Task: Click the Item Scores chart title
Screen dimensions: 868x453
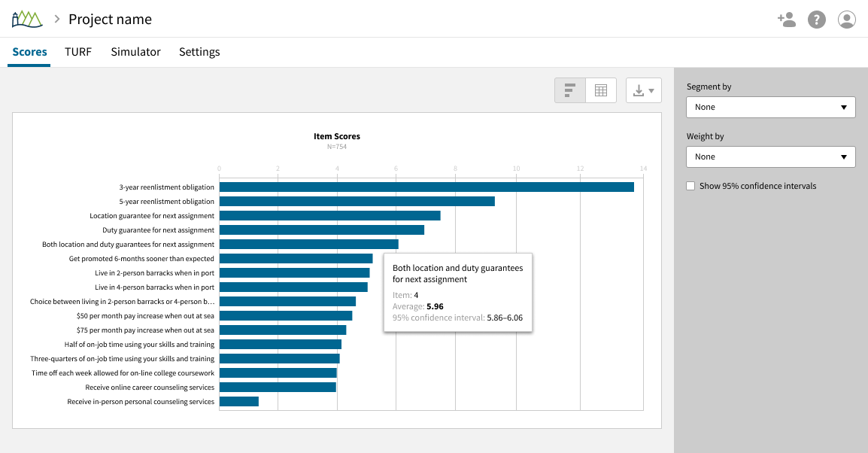Action: [x=336, y=136]
